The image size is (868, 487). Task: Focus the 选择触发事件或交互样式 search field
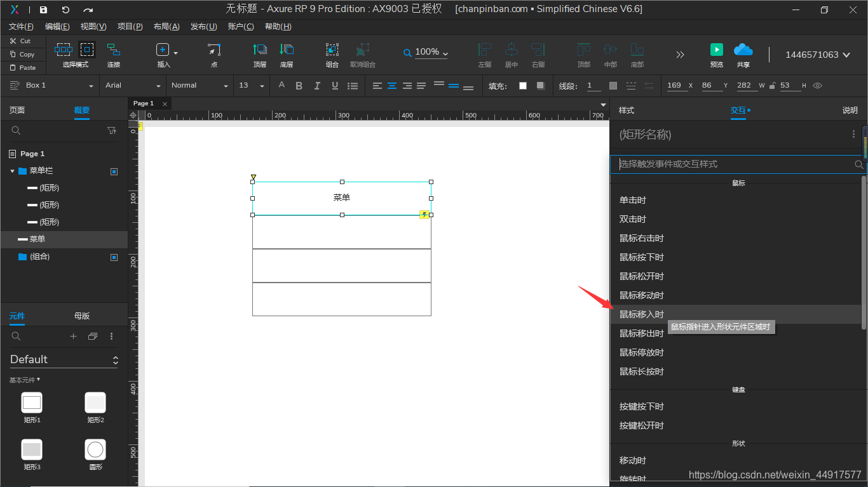[x=737, y=164]
